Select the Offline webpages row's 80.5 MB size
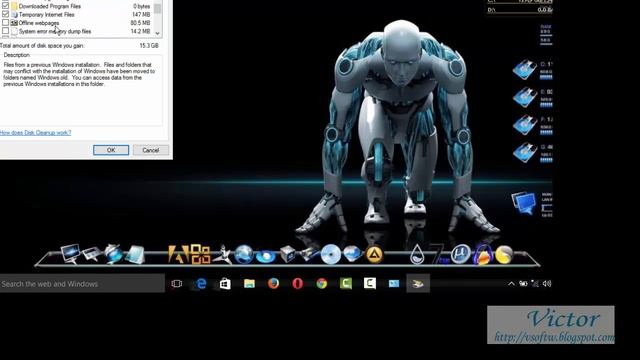This screenshot has height=360, width=640. (x=140, y=23)
